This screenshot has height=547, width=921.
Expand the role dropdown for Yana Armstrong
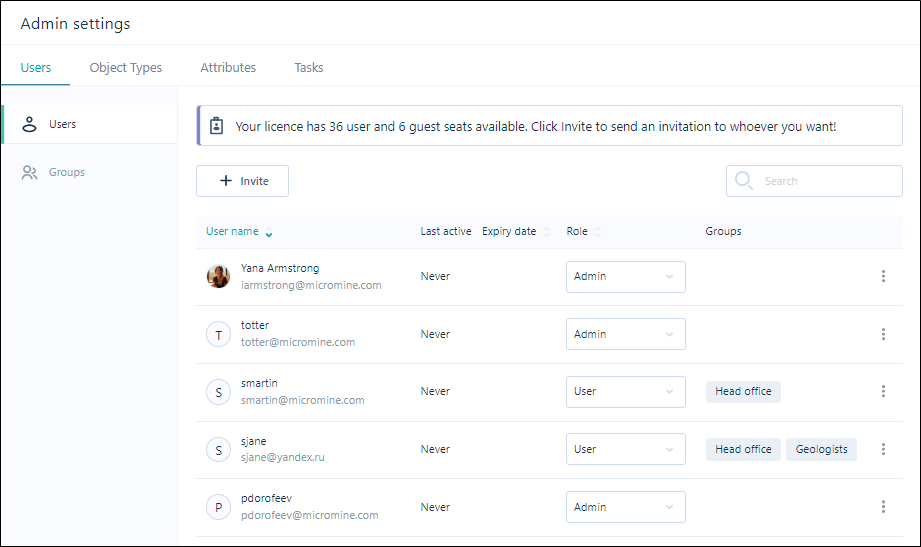click(626, 276)
